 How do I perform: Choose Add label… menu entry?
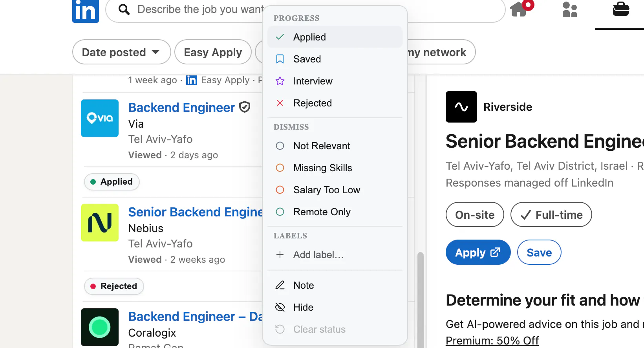pos(335,255)
